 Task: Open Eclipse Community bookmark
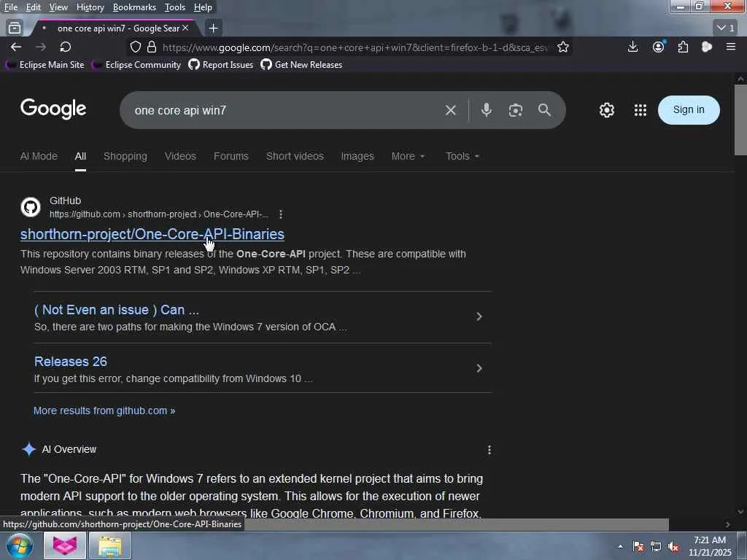(x=136, y=65)
